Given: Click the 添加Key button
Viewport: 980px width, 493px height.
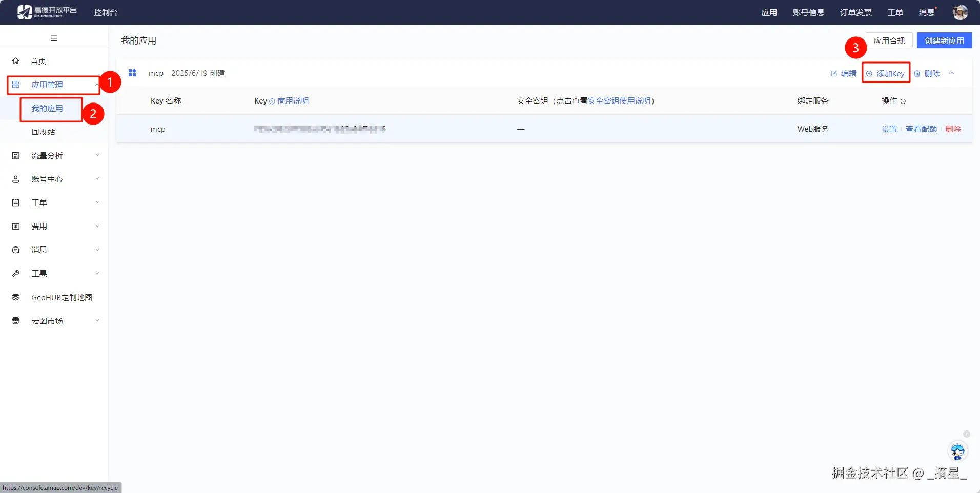Looking at the screenshot, I should coord(886,73).
